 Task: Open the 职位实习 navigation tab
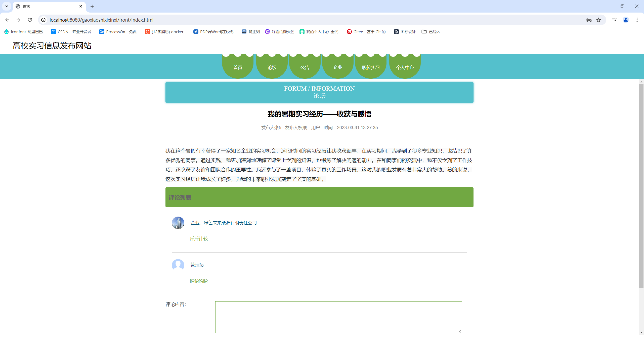pyautogui.click(x=371, y=67)
